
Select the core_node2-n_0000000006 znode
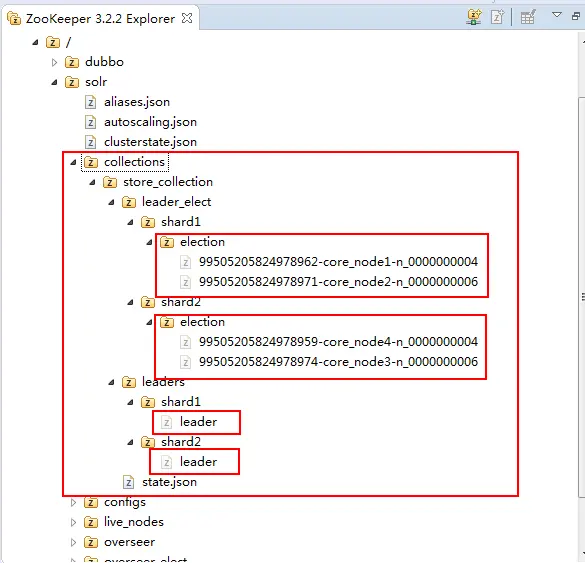[338, 282]
